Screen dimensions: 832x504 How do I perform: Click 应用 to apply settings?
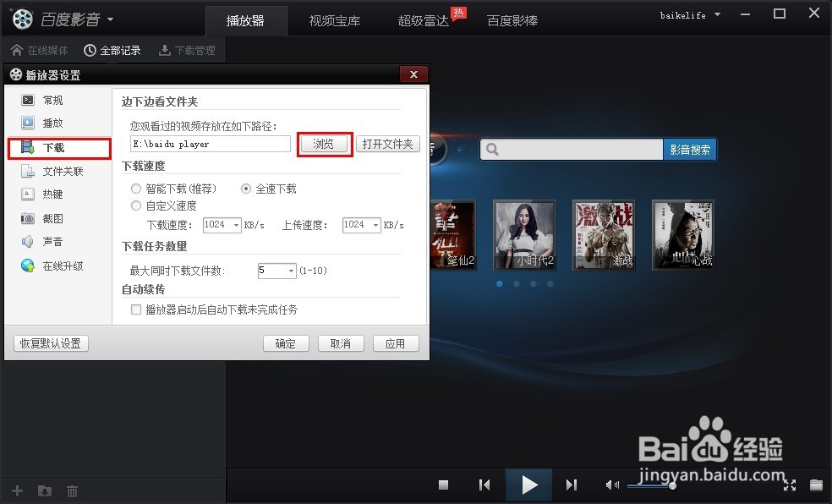(396, 343)
